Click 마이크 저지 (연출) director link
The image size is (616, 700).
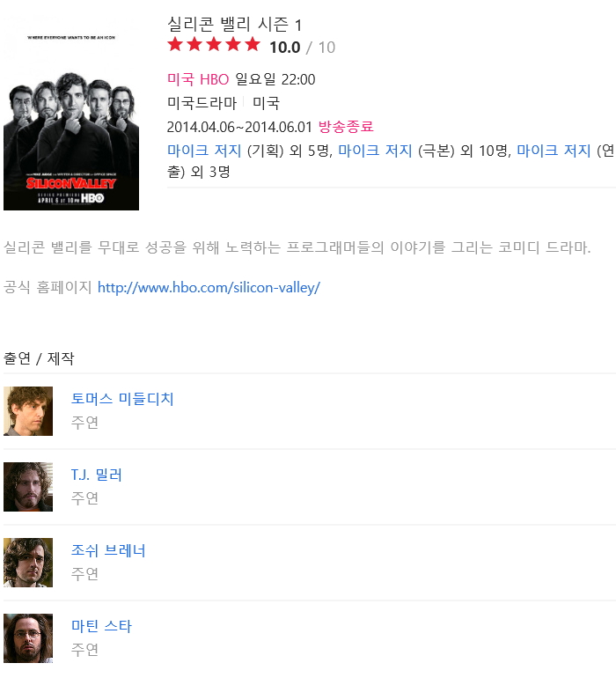[x=554, y=151]
